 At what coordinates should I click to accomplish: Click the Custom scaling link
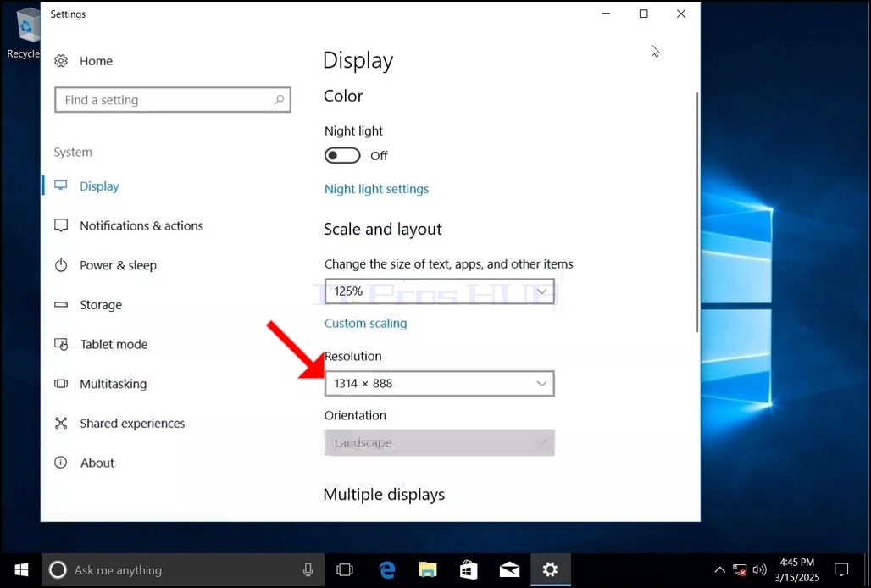click(365, 323)
